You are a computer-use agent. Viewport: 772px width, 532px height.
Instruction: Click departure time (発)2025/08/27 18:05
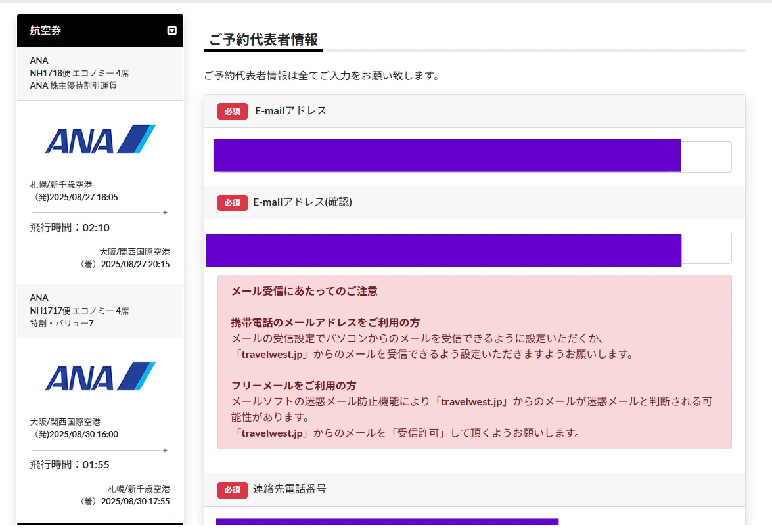click(x=76, y=197)
